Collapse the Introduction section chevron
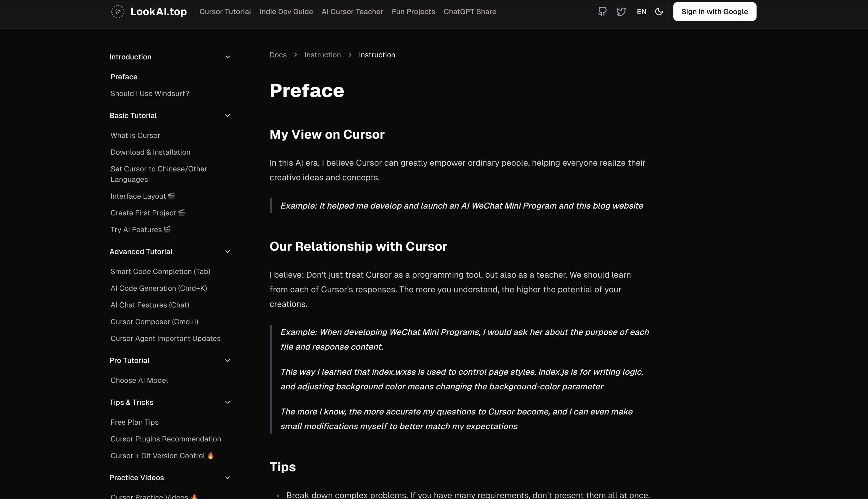This screenshot has width=868, height=499. point(228,57)
